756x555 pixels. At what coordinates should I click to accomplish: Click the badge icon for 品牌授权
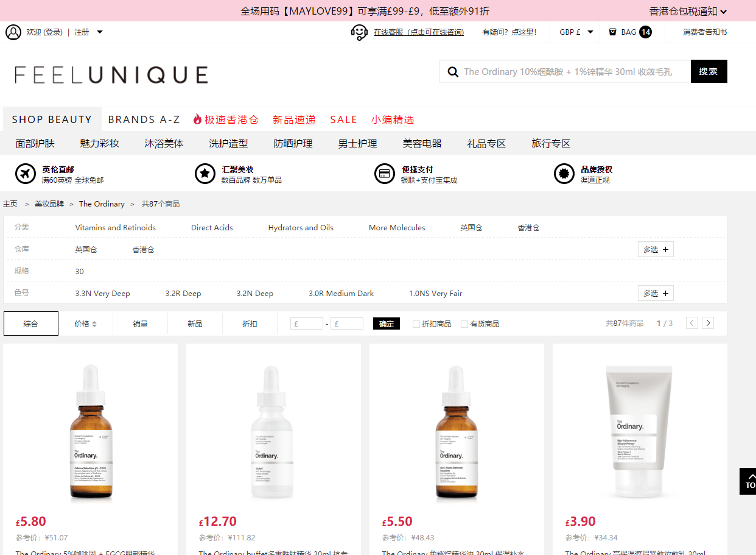[x=564, y=174]
